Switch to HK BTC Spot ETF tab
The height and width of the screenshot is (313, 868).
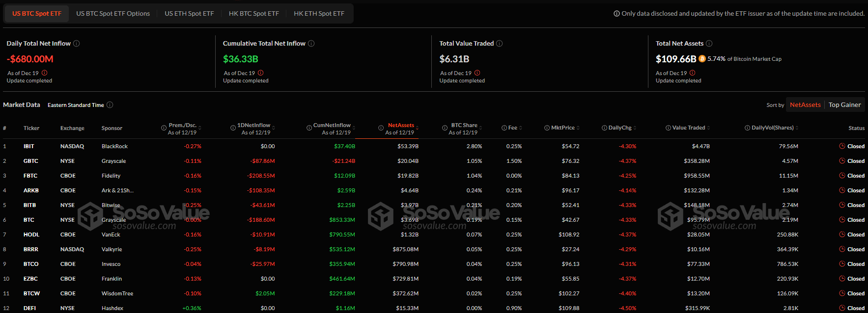(254, 14)
